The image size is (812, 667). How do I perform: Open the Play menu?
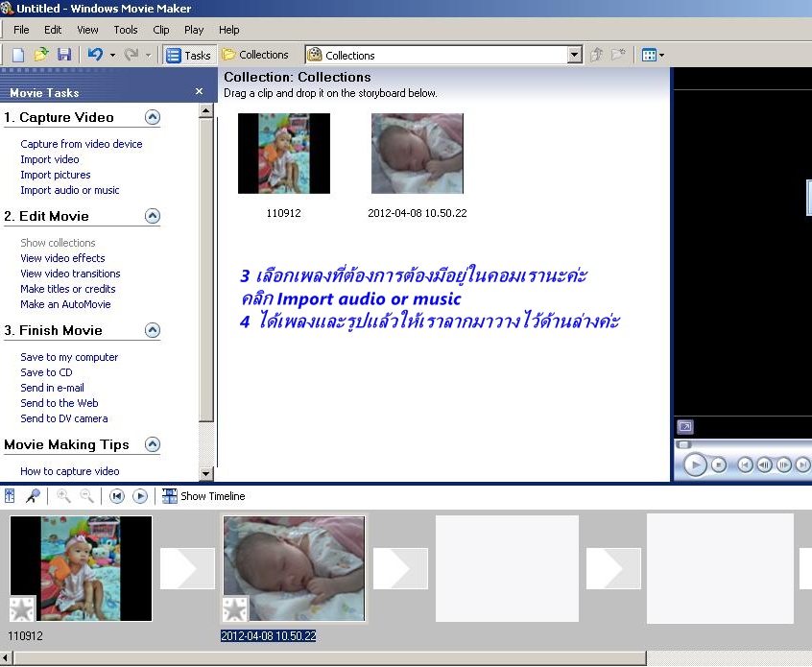[x=194, y=30]
